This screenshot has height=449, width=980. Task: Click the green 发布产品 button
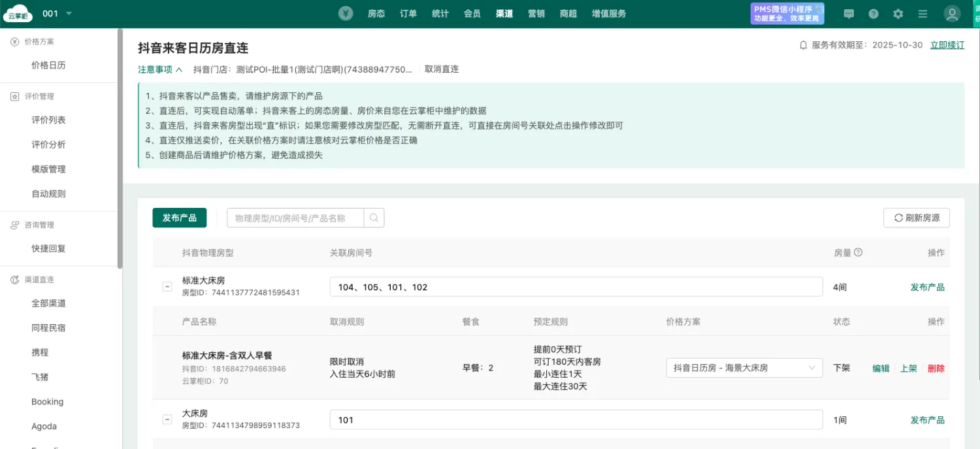tap(180, 218)
